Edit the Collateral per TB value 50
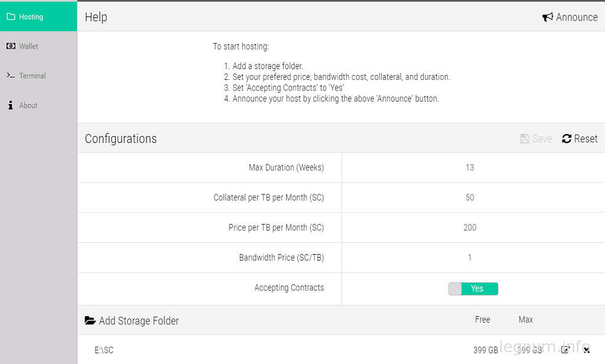The height and width of the screenshot is (364, 605). click(470, 197)
